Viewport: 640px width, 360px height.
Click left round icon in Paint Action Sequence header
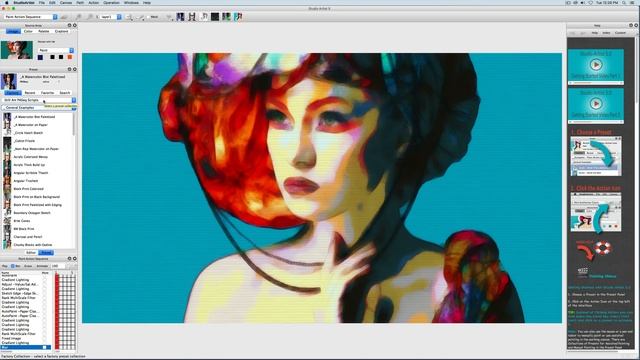69,258
